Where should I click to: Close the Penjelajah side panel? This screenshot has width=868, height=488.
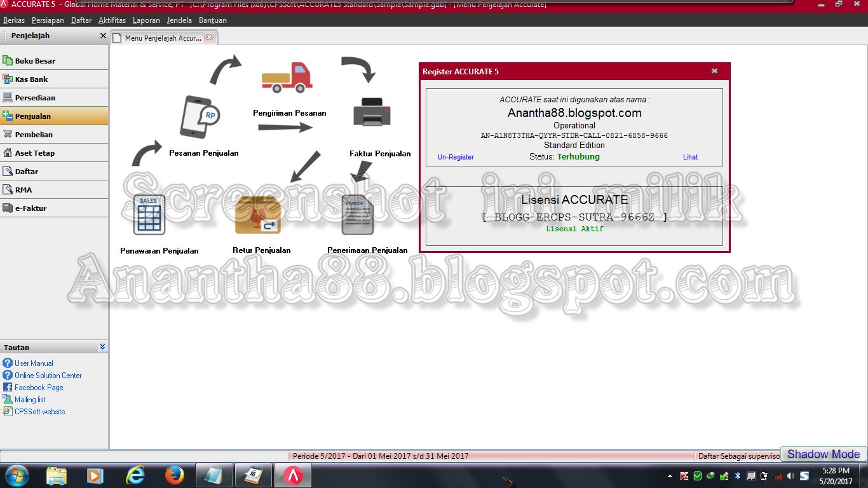pos(103,36)
